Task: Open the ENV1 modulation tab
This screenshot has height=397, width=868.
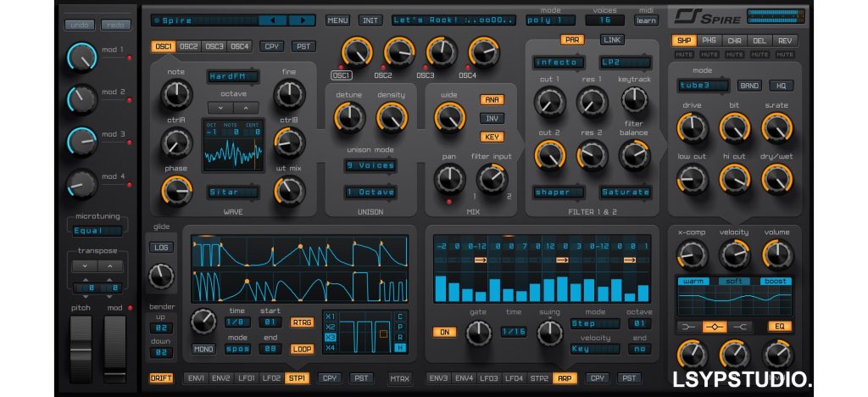Action: 196,378
